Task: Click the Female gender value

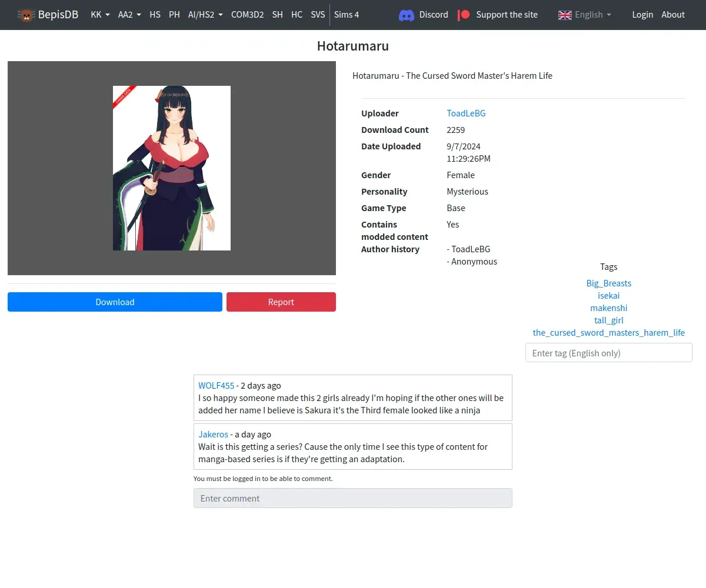Action: point(461,175)
